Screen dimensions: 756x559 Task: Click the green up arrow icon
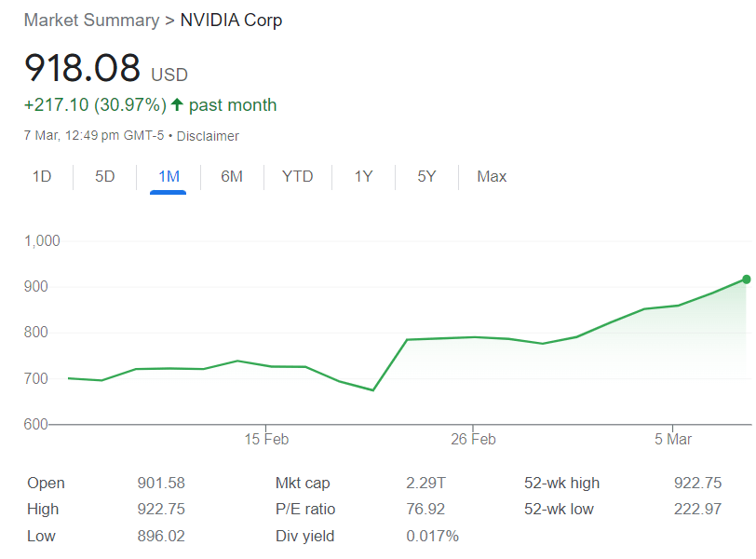(x=177, y=104)
